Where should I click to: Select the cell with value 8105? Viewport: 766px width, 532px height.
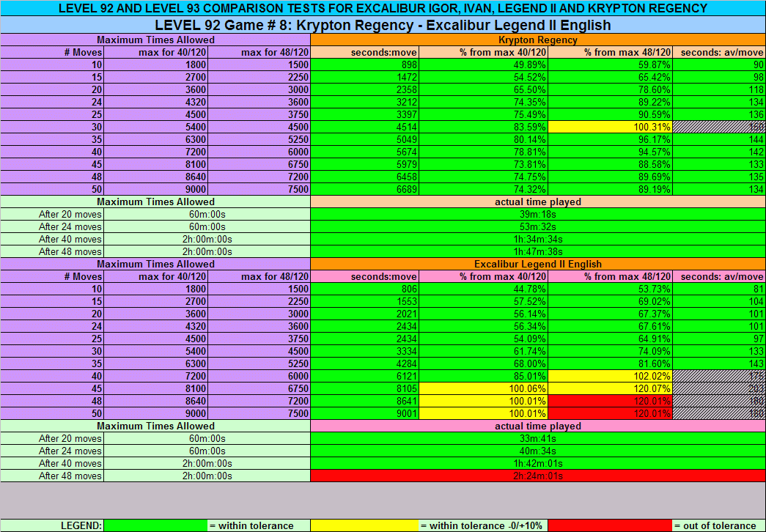click(364, 389)
